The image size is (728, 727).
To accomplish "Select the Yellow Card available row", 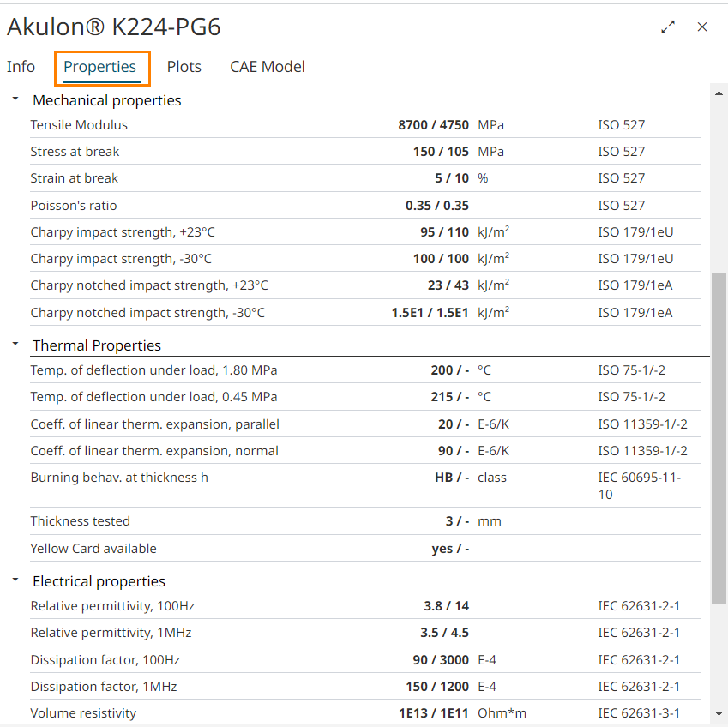I will [x=93, y=549].
